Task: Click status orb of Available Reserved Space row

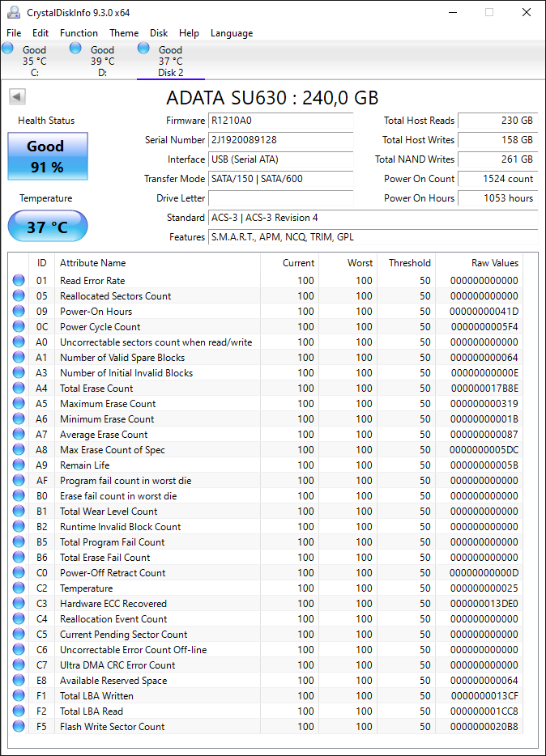Action: point(19,680)
